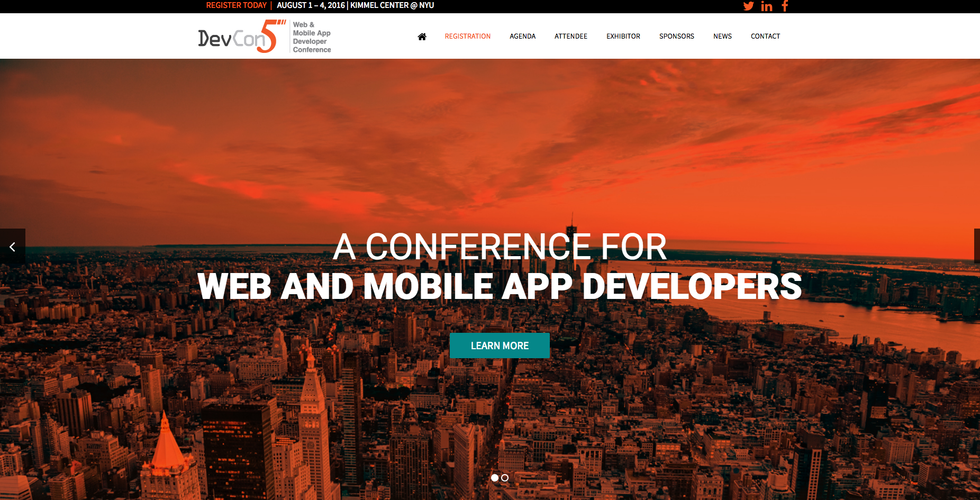
Task: Open the Registration menu item
Action: pyautogui.click(x=467, y=37)
